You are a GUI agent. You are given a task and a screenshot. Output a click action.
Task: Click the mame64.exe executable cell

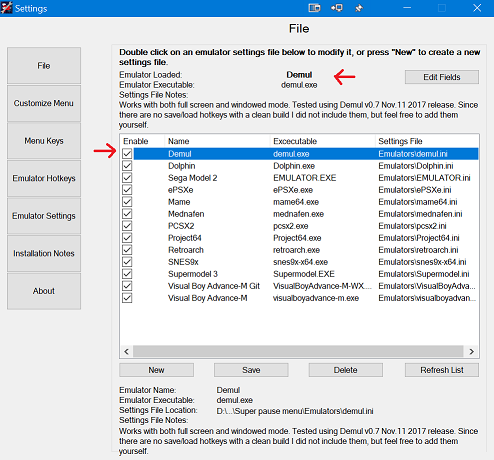coord(296,202)
